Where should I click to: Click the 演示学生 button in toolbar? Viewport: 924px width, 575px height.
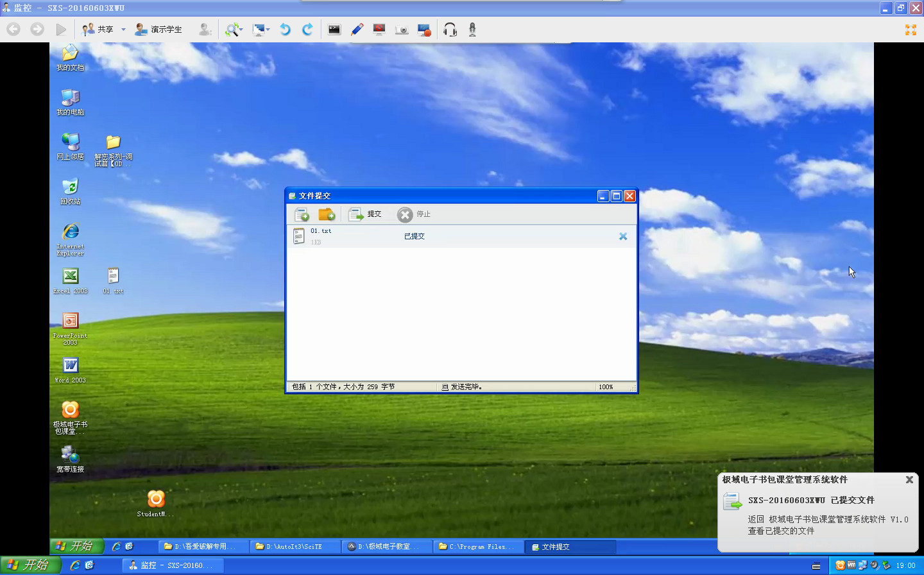[x=158, y=30]
